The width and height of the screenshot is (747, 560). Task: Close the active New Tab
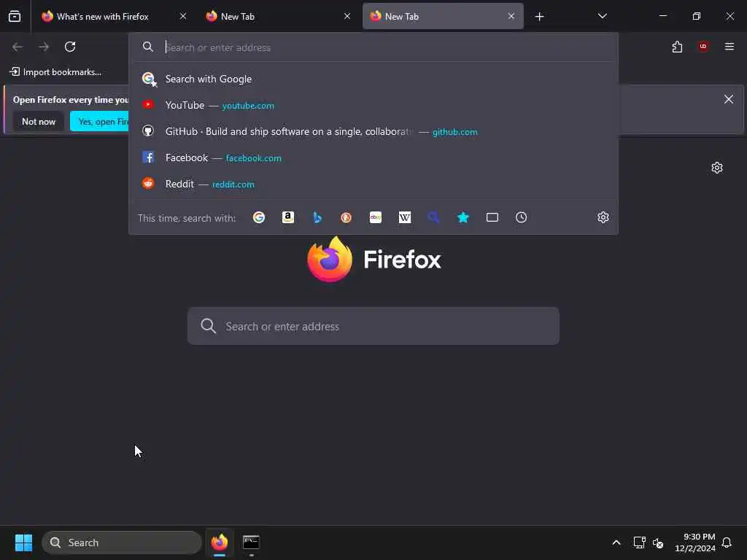click(x=511, y=16)
